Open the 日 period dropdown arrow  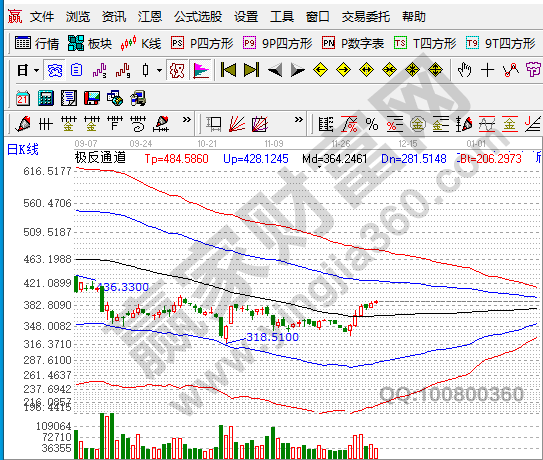point(36,71)
